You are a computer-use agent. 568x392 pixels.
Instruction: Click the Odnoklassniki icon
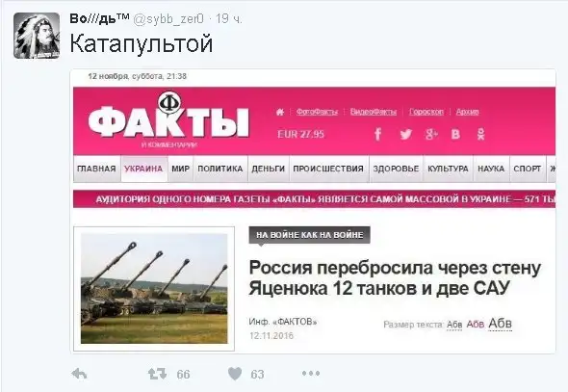(x=480, y=135)
